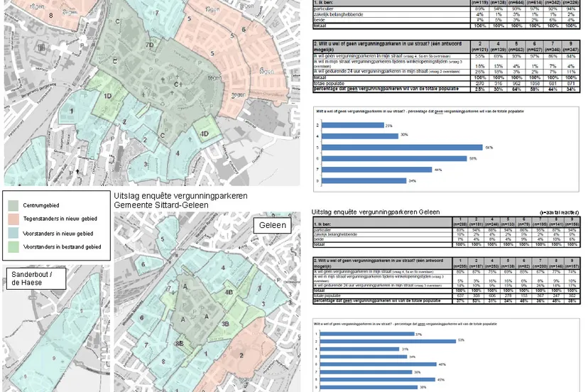Image resolution: width=588 pixels, height=392 pixels.
Task: Select the Voorstanders in nieuw gebied swatch
Action: point(13,233)
